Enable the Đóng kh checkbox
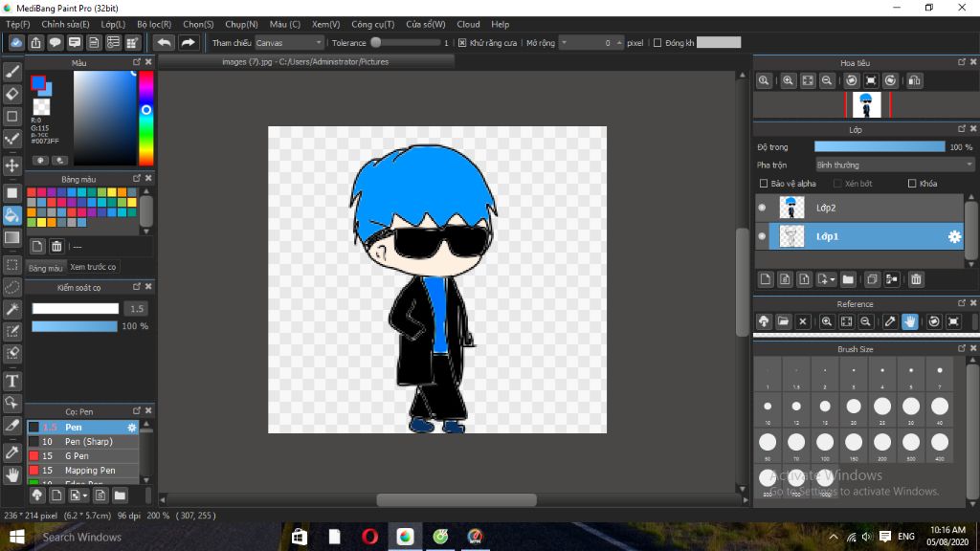The image size is (980, 551). (x=657, y=43)
